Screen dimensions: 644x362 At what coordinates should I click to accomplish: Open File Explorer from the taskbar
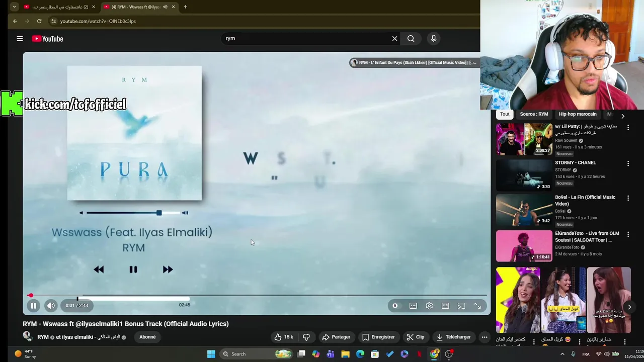[345, 354]
